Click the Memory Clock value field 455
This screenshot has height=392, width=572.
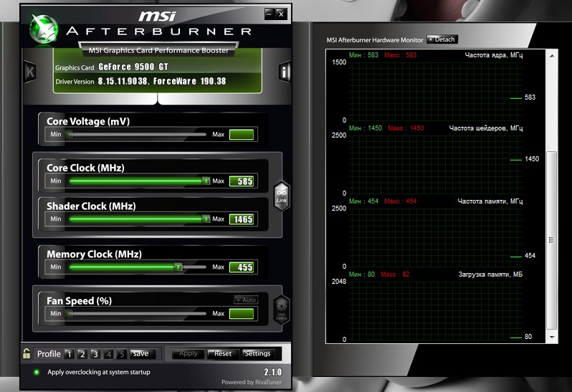[242, 267]
